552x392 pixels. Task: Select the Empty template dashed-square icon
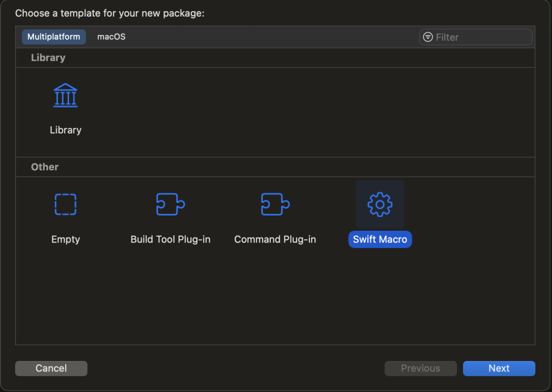point(65,204)
